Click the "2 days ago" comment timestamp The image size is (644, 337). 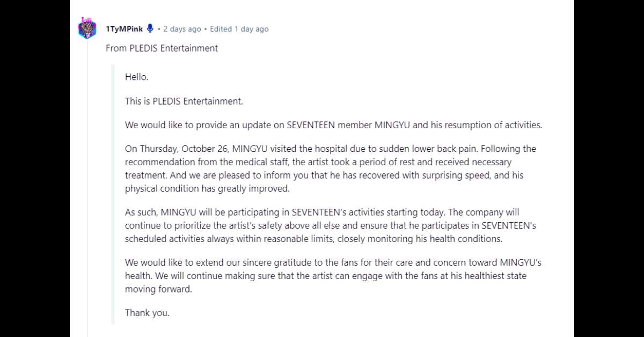tap(182, 29)
